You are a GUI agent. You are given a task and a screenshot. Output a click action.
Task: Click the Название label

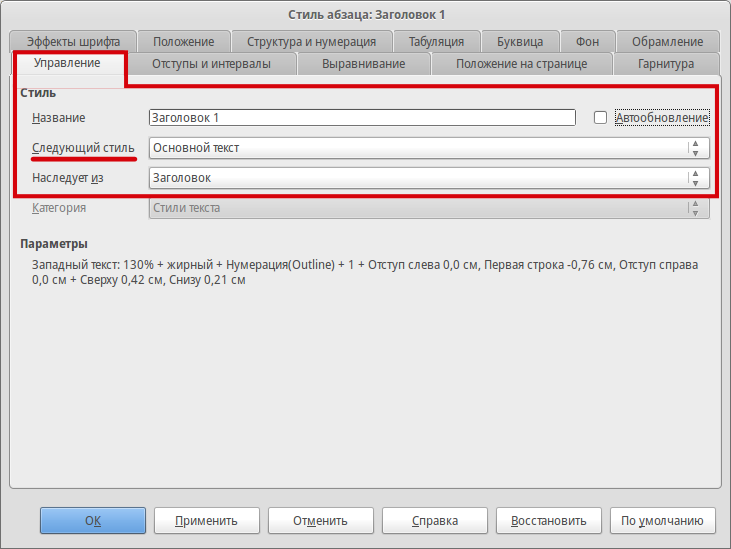pos(58,117)
